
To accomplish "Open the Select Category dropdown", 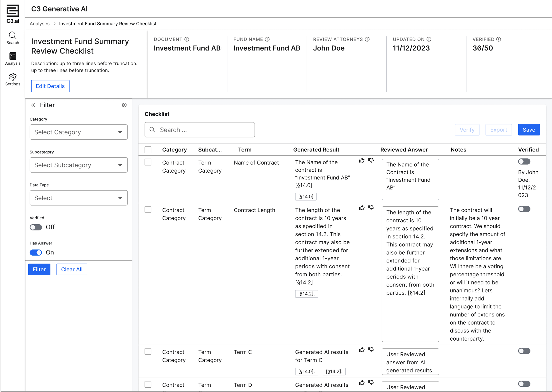I will point(79,132).
